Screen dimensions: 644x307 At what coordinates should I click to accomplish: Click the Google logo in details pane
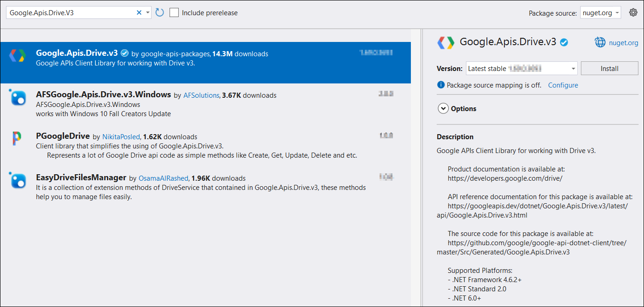446,42
